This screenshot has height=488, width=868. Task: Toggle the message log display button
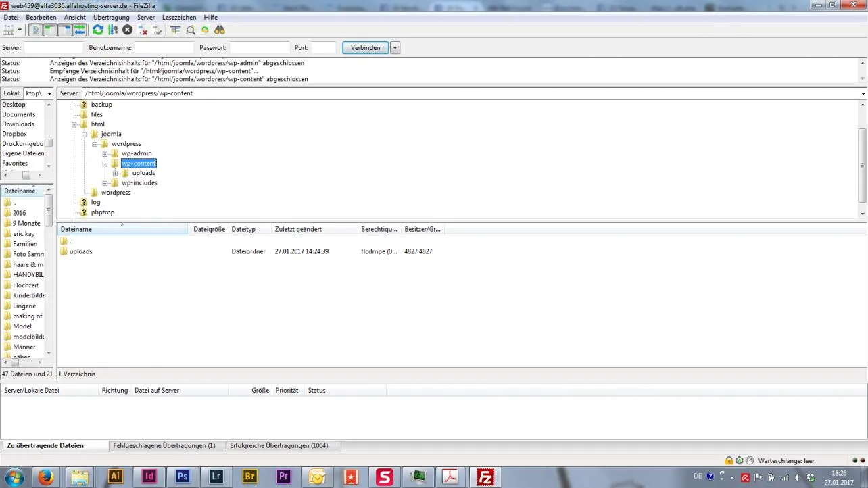coord(36,30)
